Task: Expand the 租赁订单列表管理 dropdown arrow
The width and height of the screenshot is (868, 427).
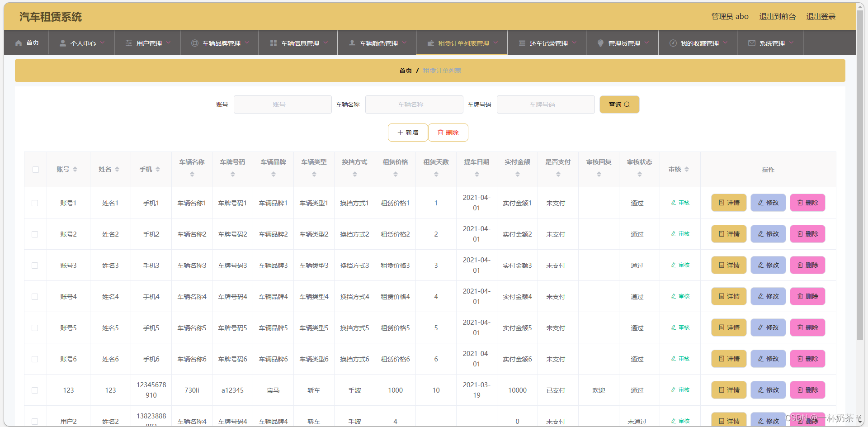Action: point(496,43)
